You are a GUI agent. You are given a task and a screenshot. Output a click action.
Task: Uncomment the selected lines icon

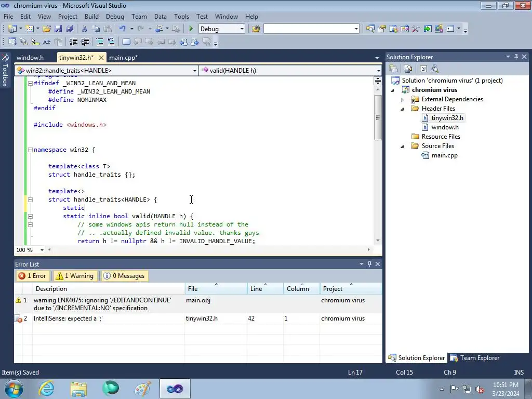click(x=111, y=42)
